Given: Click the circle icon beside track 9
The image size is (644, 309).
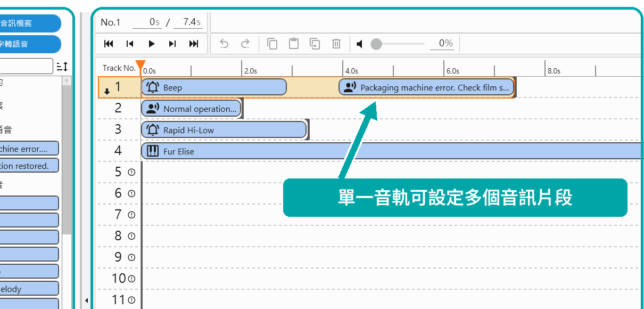Looking at the screenshot, I should coord(131,257).
